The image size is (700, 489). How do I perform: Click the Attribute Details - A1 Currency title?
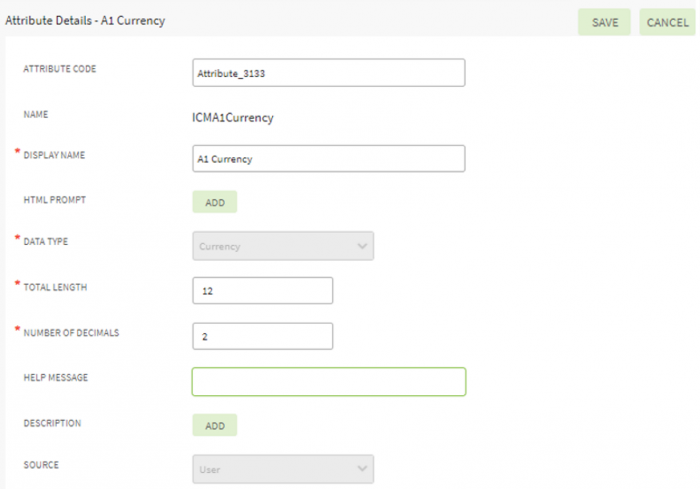87,20
